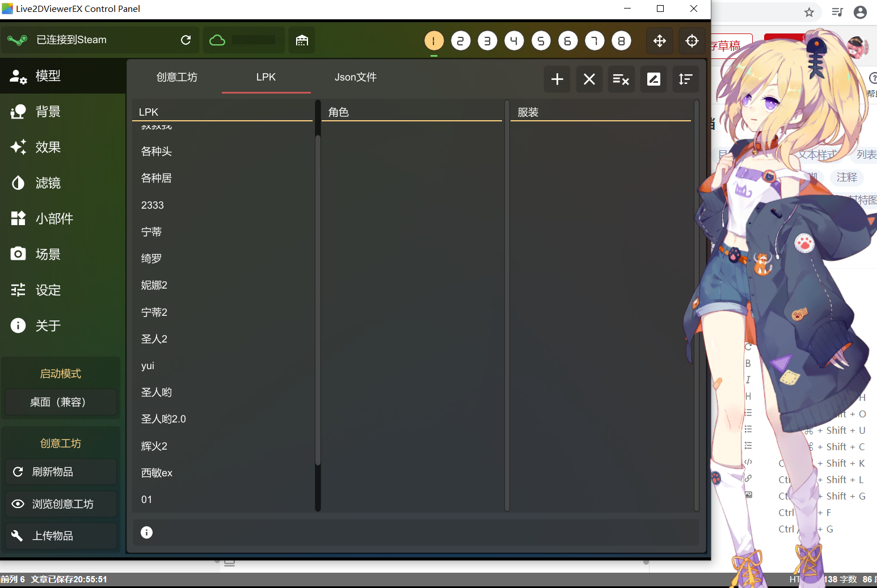
Task: Open the 滤镜 sidebar section
Action: point(62,183)
